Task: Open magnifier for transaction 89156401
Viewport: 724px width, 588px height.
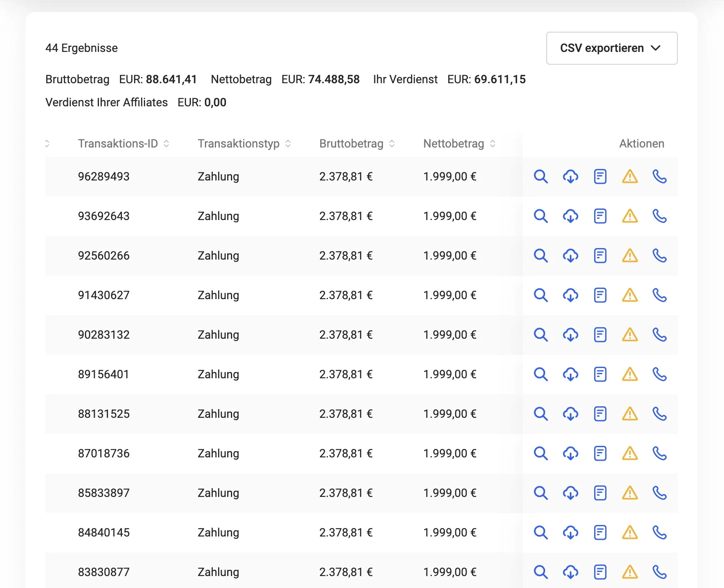Action: 541,374
